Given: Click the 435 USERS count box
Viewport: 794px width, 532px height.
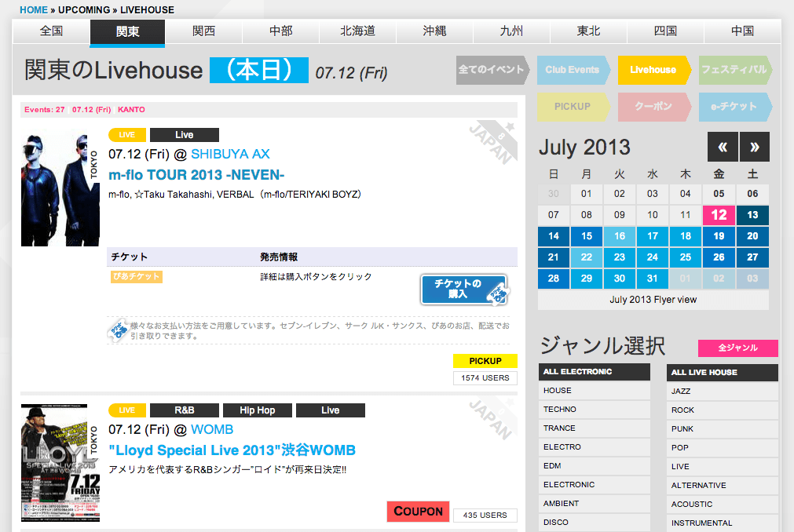Looking at the screenshot, I should (x=485, y=516).
